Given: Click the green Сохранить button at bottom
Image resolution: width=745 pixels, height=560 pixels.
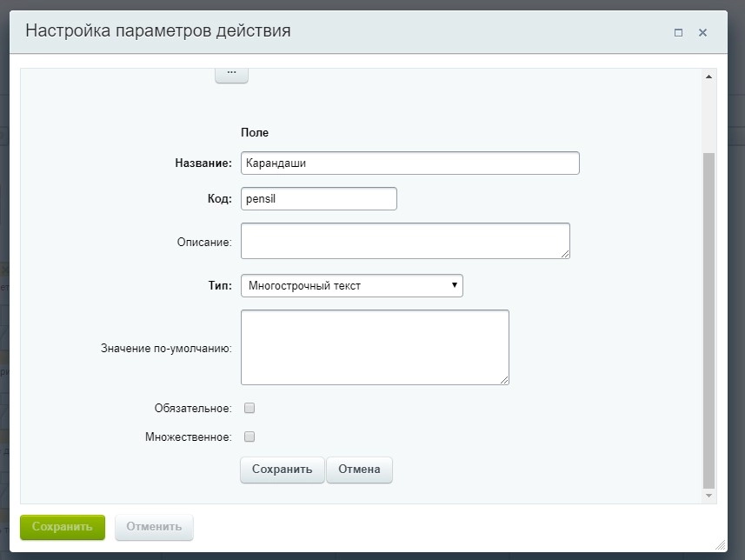Looking at the screenshot, I should click(62, 527).
